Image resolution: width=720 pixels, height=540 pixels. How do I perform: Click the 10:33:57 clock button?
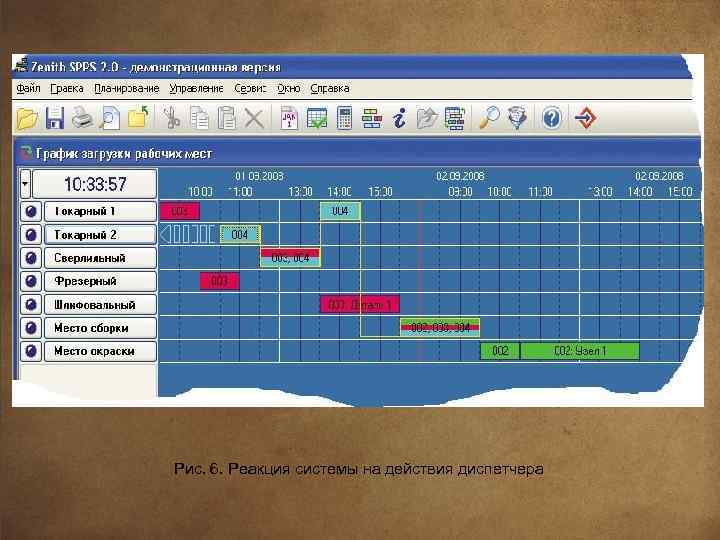coord(95,184)
